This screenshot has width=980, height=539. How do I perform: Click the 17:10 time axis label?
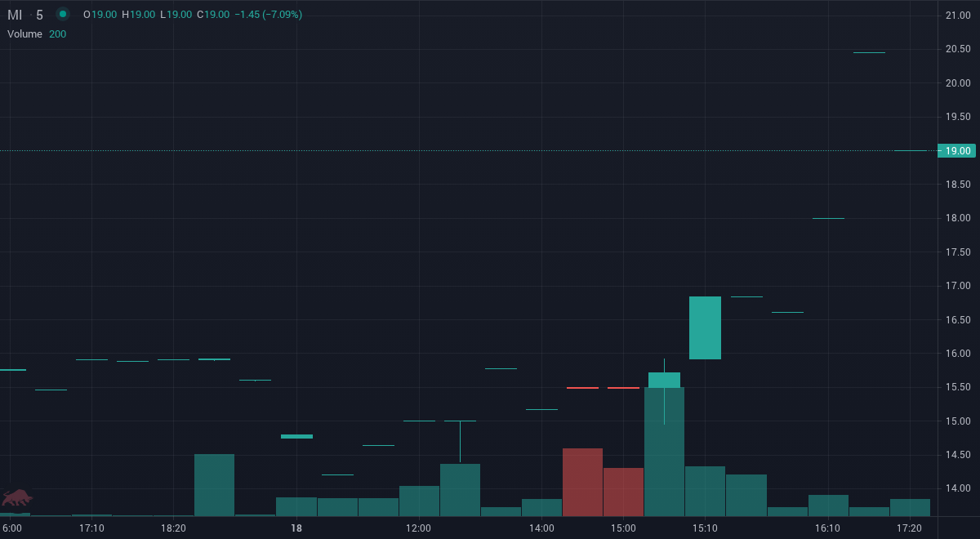(91, 528)
